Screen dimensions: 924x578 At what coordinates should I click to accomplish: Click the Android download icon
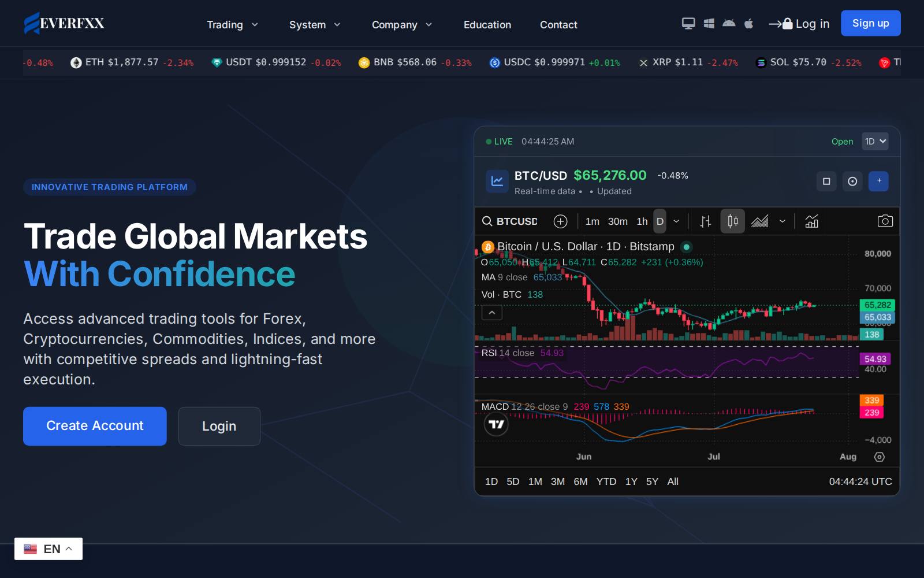[x=729, y=24]
